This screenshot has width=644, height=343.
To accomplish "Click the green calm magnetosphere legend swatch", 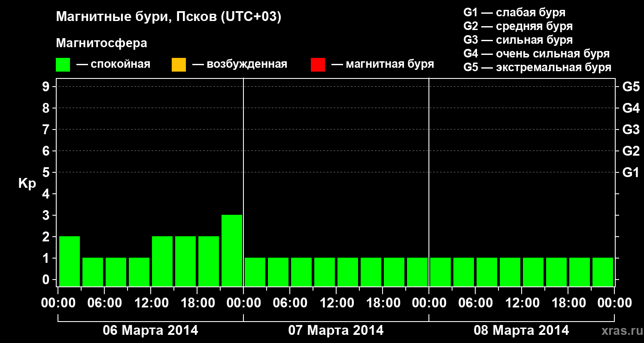I will click(63, 64).
